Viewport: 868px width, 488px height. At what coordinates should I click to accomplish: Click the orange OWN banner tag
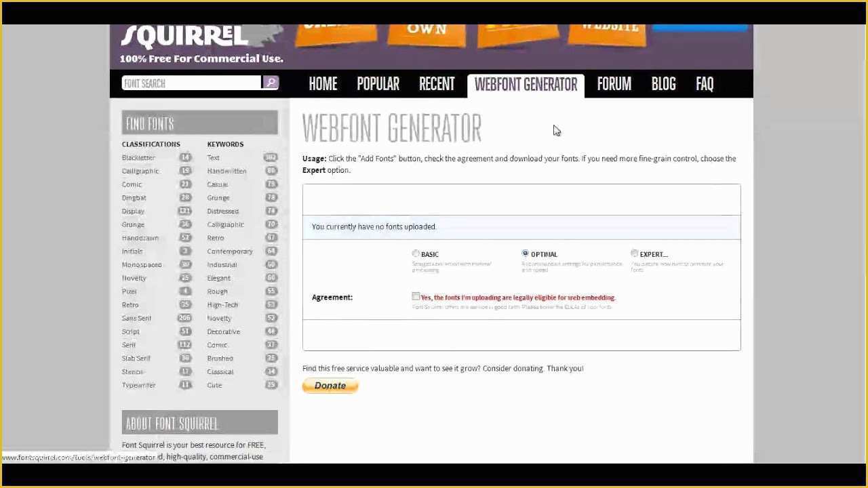(x=427, y=34)
